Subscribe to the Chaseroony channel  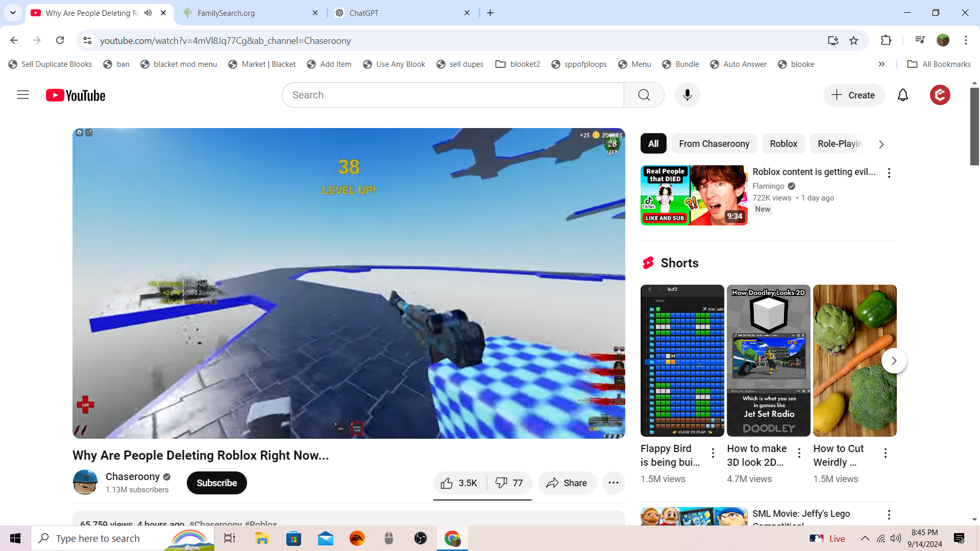(x=216, y=483)
